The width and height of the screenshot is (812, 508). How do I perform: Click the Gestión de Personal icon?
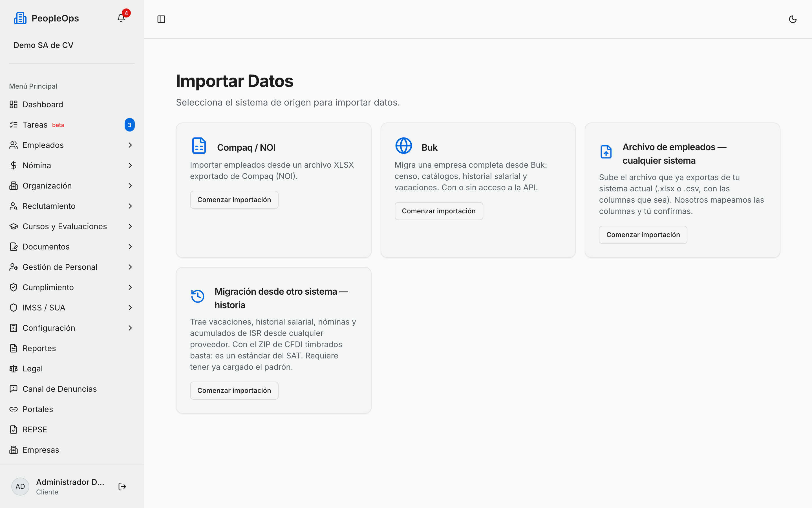(x=14, y=267)
